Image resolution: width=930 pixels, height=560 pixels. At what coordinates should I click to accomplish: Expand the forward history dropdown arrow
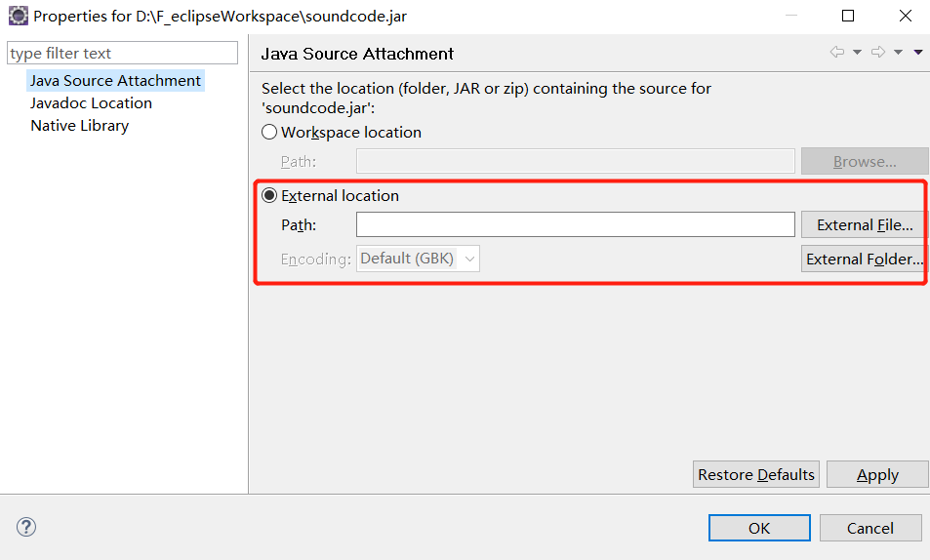click(898, 53)
